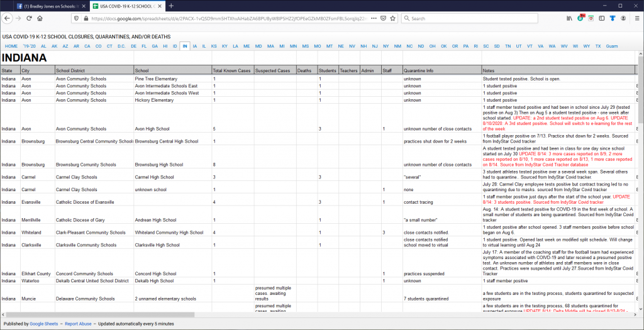
Task: Bookmark this page with the star icon
Action: pos(392,18)
